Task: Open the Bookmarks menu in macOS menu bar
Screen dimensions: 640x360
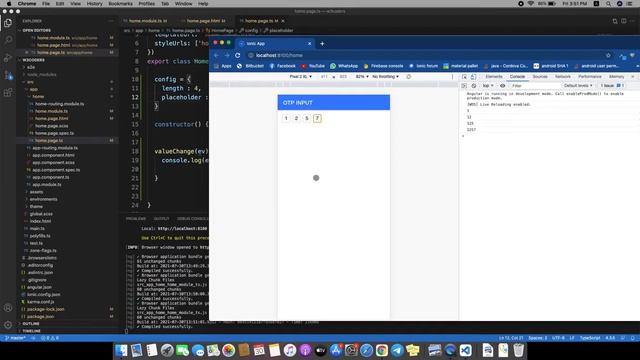Action: pos(120,4)
